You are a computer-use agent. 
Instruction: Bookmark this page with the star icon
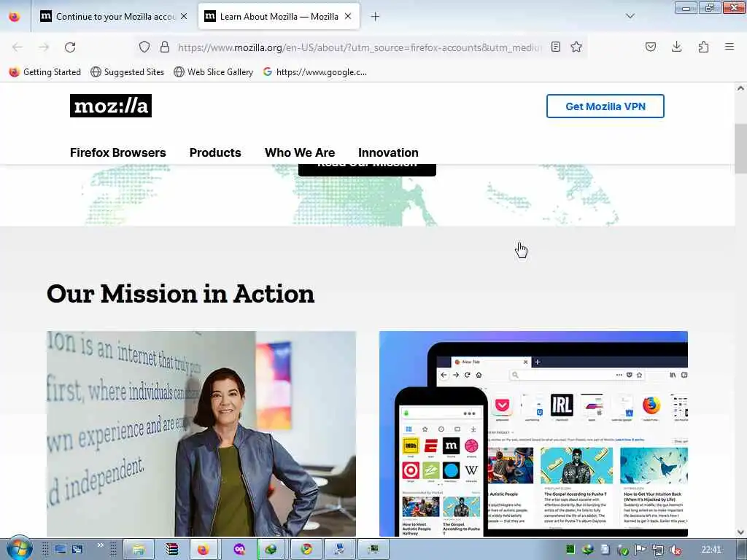(576, 47)
